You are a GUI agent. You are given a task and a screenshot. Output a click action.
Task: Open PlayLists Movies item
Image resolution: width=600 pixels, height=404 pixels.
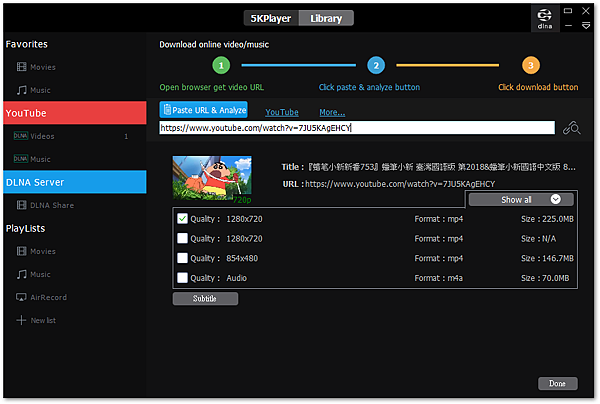pyautogui.click(x=43, y=251)
